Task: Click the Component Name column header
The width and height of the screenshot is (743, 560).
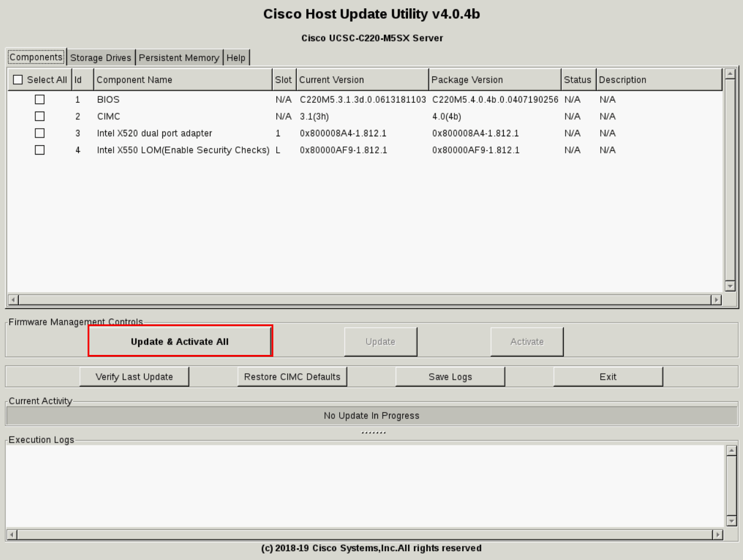Action: tap(183, 79)
